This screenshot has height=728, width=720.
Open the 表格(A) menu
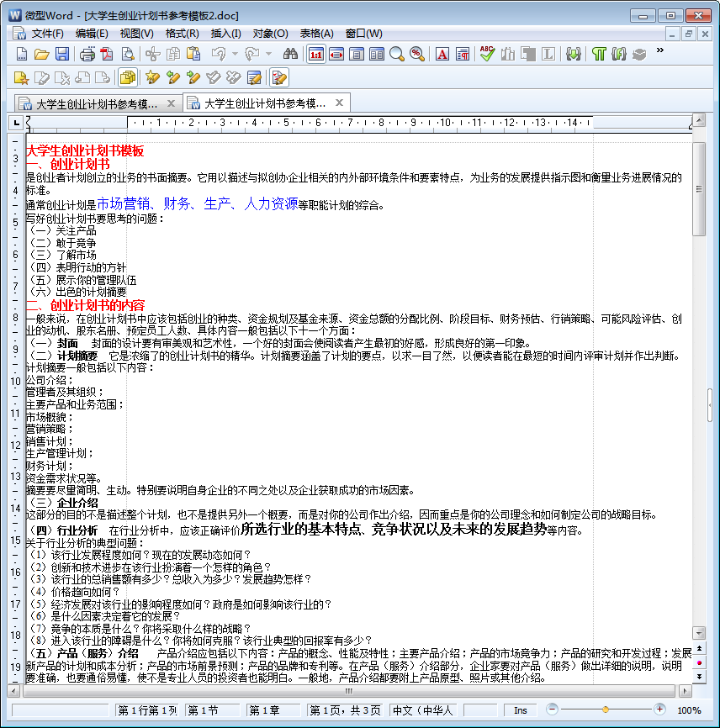317,34
